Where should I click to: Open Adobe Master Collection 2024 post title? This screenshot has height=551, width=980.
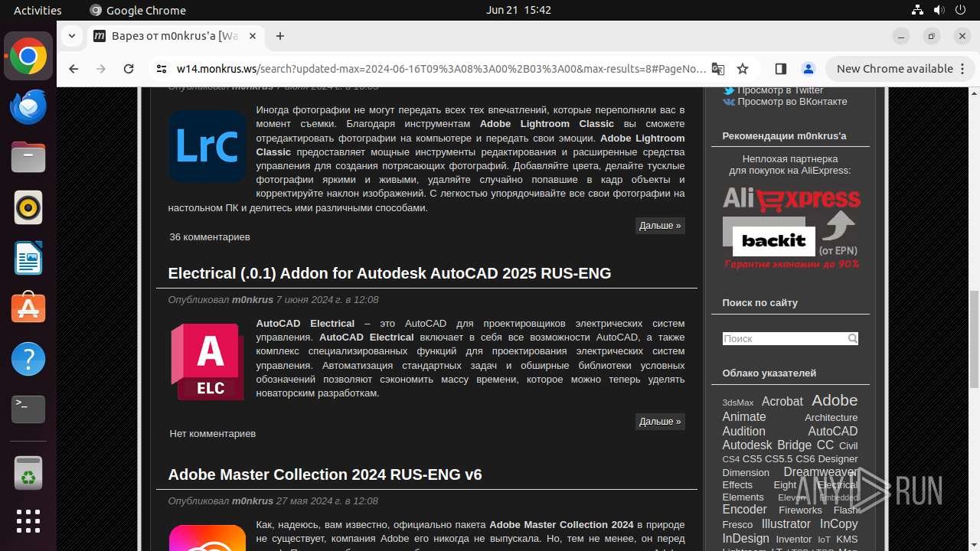tap(325, 474)
